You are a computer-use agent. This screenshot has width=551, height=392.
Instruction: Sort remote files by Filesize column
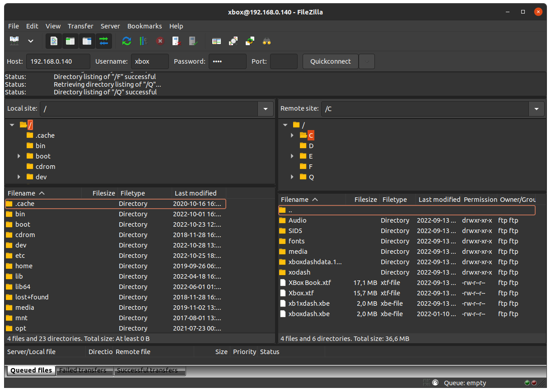(x=362, y=200)
